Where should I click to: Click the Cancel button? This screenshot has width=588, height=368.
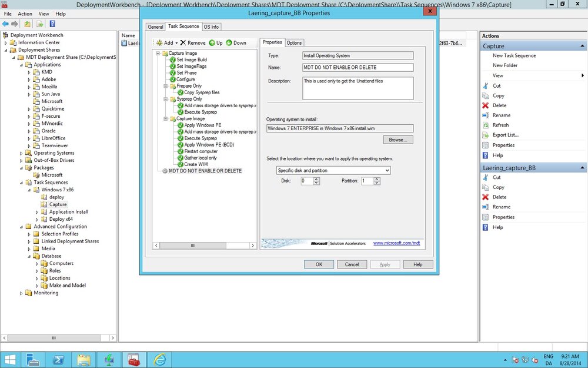352,264
